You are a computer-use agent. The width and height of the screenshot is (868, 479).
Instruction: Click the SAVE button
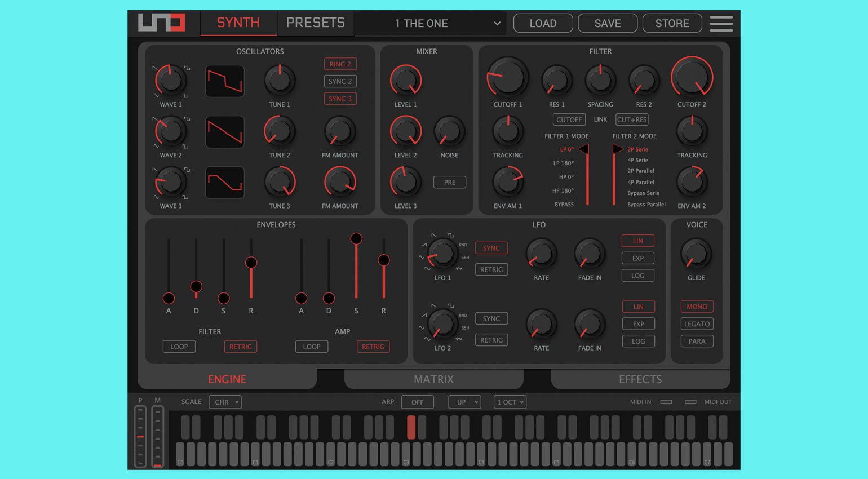[x=608, y=23]
